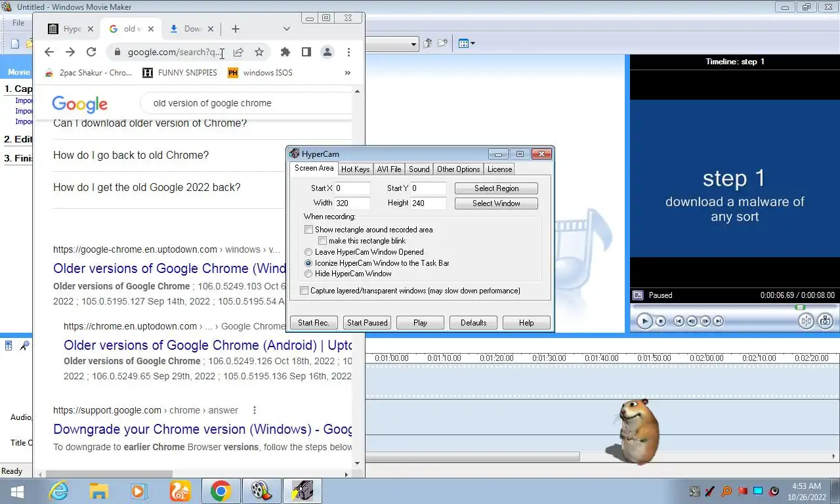Expand 'How do I go back to old Chrome?'
Screen dimensions: 840x504
point(169,156)
